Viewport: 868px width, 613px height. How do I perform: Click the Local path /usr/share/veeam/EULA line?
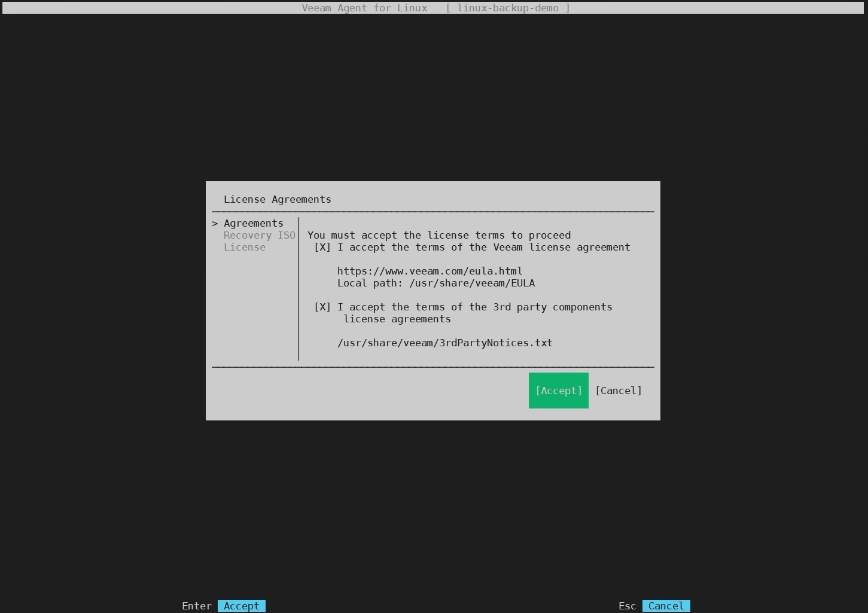point(435,283)
